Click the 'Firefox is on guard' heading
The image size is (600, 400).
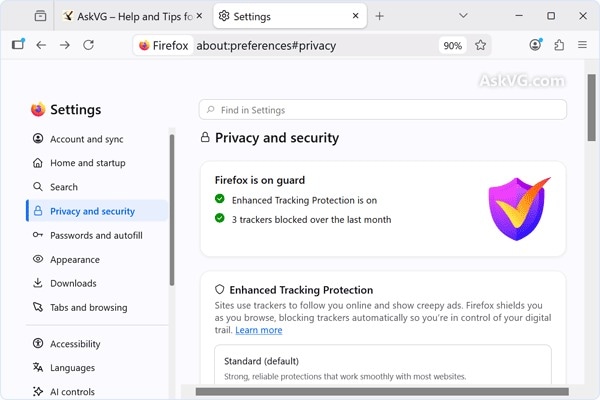click(260, 180)
